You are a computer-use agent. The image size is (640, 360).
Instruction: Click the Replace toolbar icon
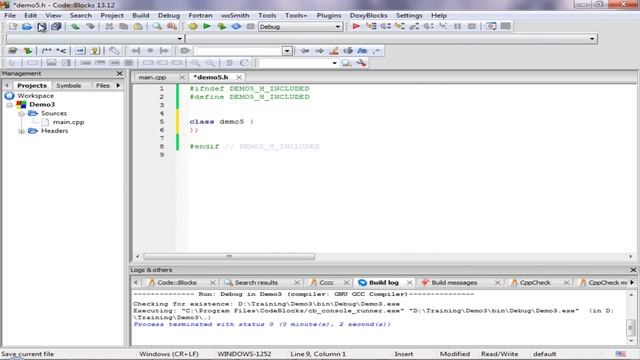point(172,27)
